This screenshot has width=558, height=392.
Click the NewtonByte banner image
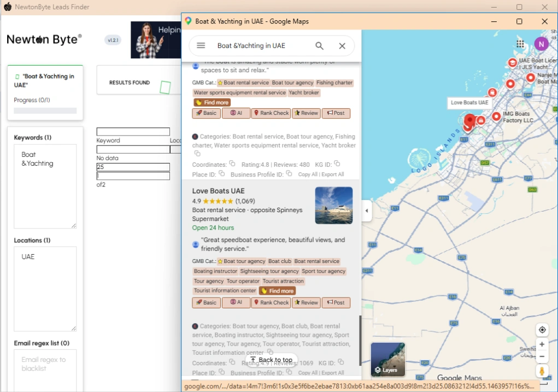(x=156, y=40)
